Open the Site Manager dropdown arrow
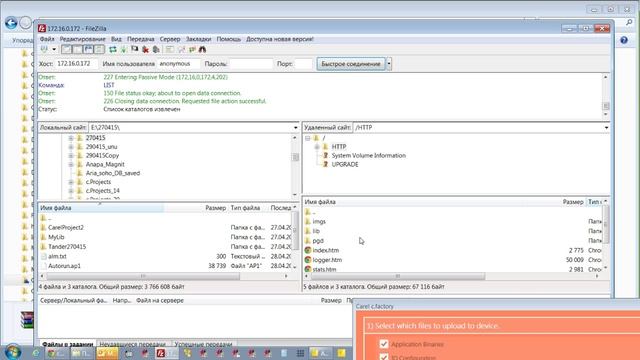Viewport: 640px width, 360px height. point(54,49)
